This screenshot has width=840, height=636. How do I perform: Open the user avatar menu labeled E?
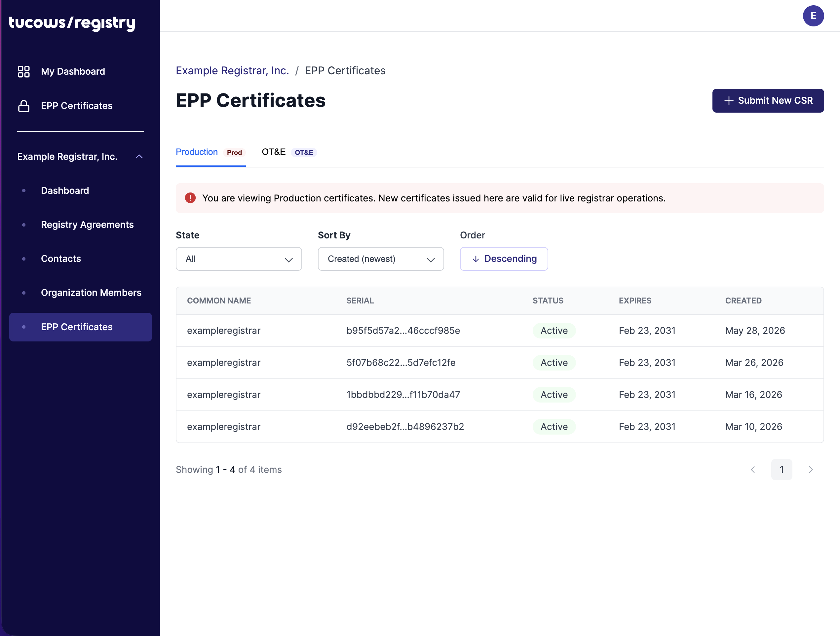click(x=813, y=16)
